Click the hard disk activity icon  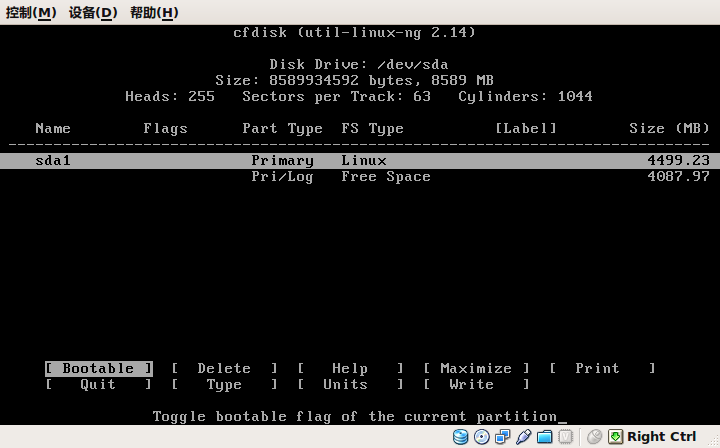click(x=460, y=437)
